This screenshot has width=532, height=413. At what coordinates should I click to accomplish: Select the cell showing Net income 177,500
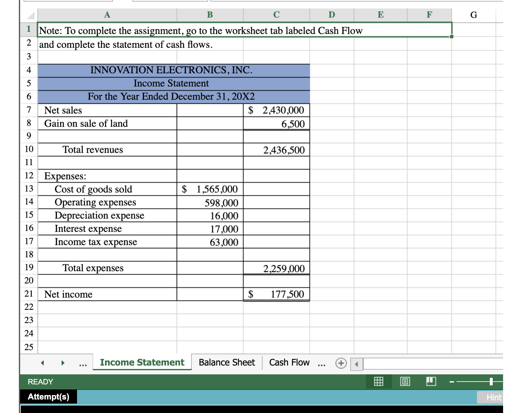(276, 294)
